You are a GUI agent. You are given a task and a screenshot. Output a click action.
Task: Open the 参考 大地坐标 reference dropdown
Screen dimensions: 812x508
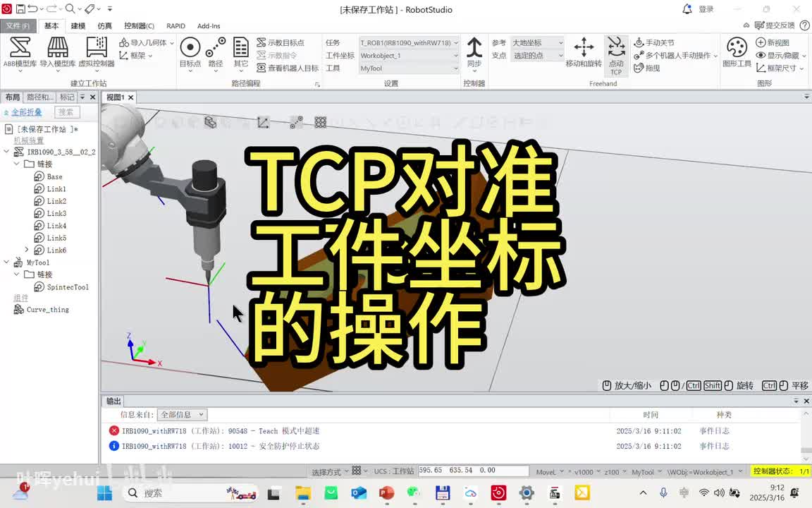click(x=538, y=42)
